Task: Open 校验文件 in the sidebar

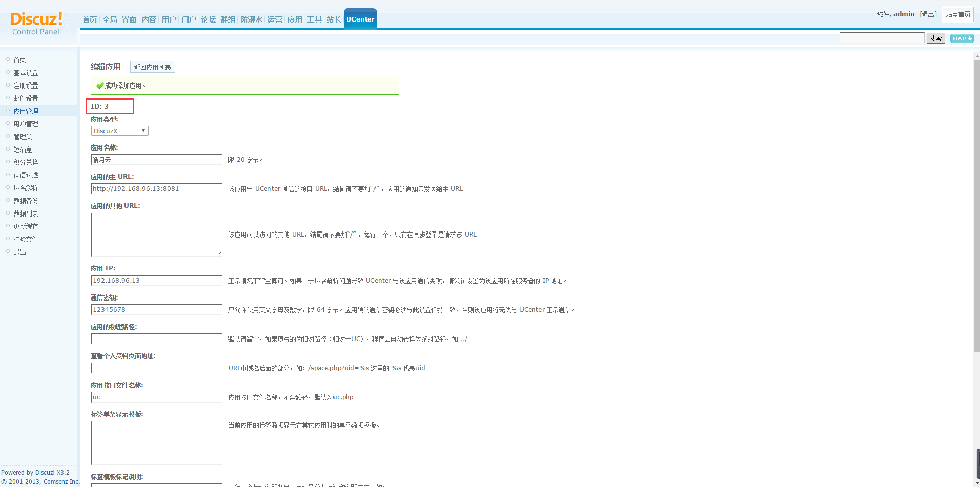Action: [26, 239]
